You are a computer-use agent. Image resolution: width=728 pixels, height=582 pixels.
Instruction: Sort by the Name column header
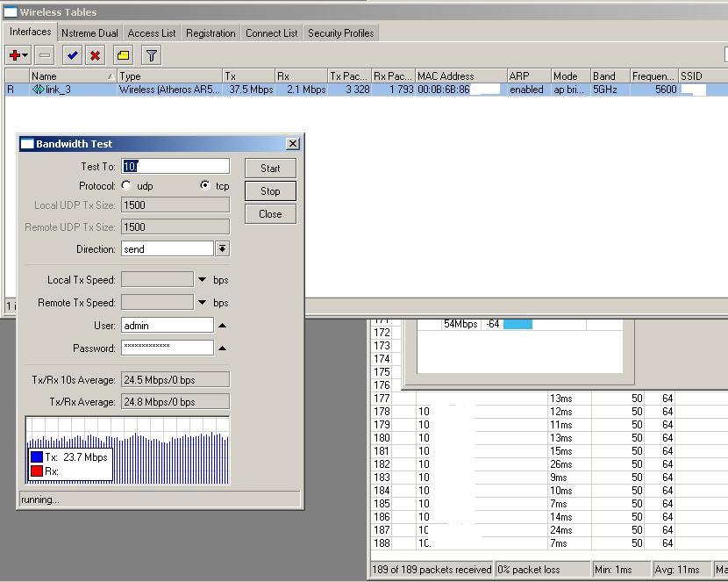[72, 75]
